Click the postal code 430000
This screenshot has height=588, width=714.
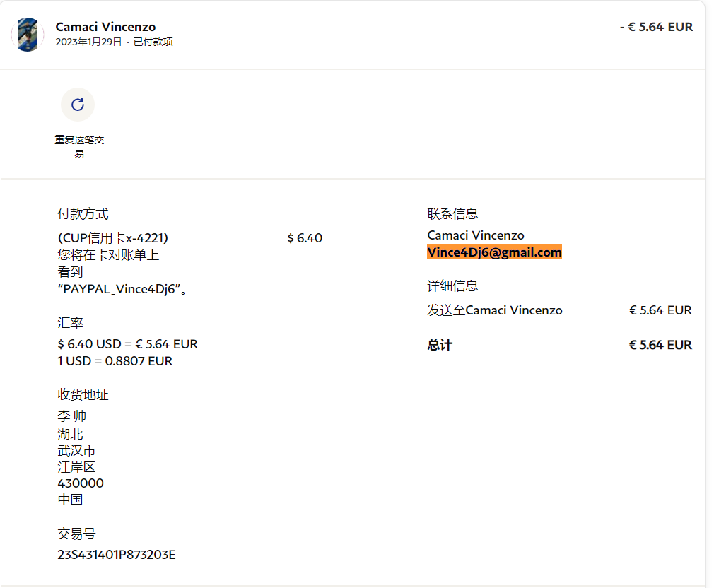coord(81,483)
